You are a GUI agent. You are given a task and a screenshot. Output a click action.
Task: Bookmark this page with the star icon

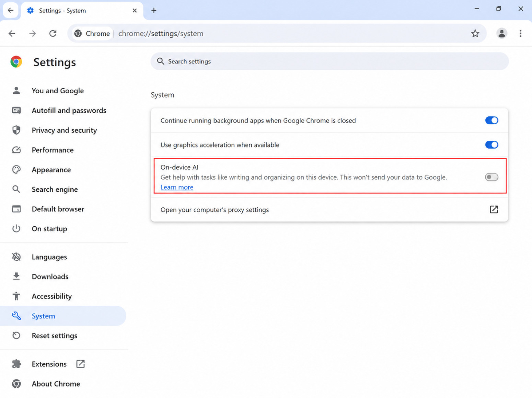[475, 33]
